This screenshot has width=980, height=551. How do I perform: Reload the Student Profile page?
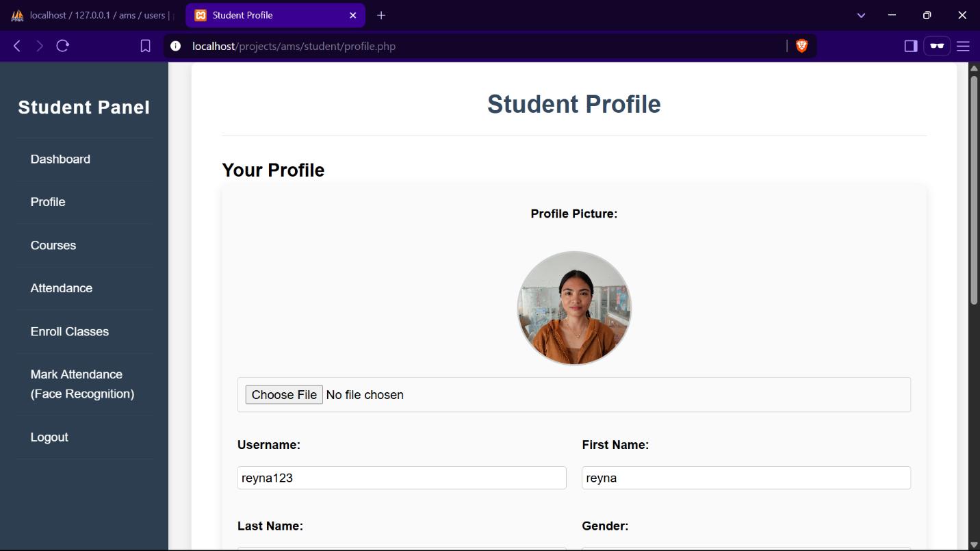(63, 46)
